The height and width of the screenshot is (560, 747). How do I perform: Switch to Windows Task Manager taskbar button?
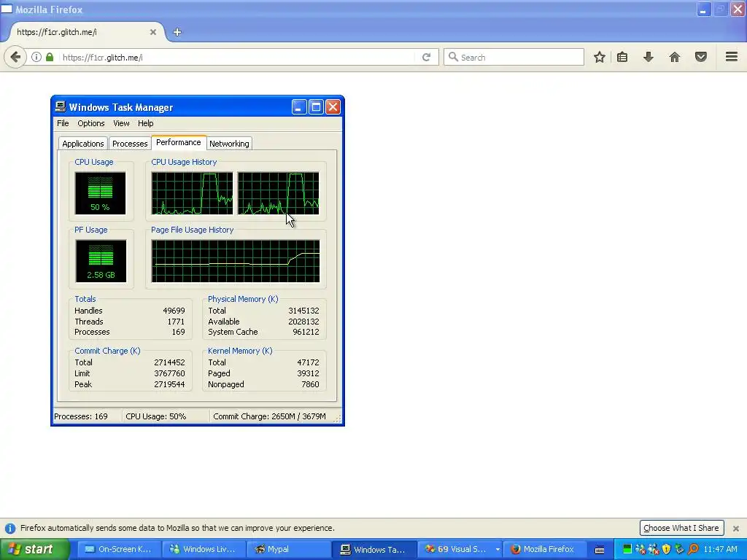pos(374,549)
